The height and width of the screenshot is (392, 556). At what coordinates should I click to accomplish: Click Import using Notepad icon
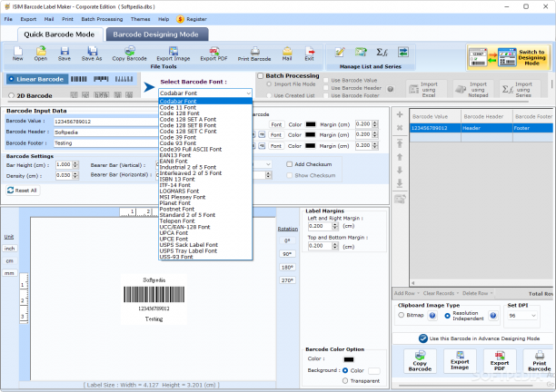click(x=473, y=90)
